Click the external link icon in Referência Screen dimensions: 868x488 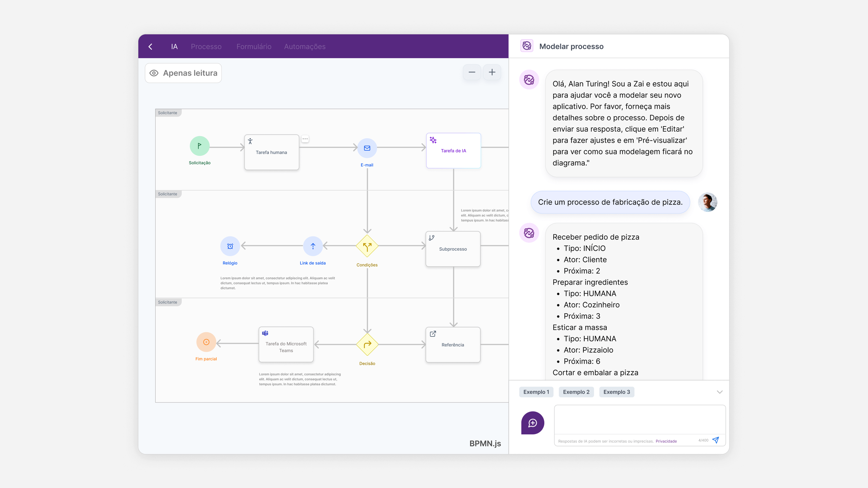433,334
